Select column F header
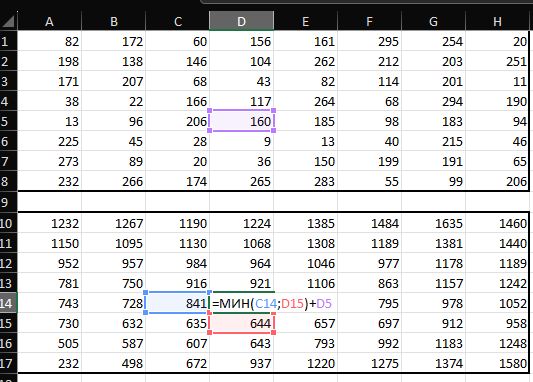The height and width of the screenshot is (382, 533). [369, 21]
